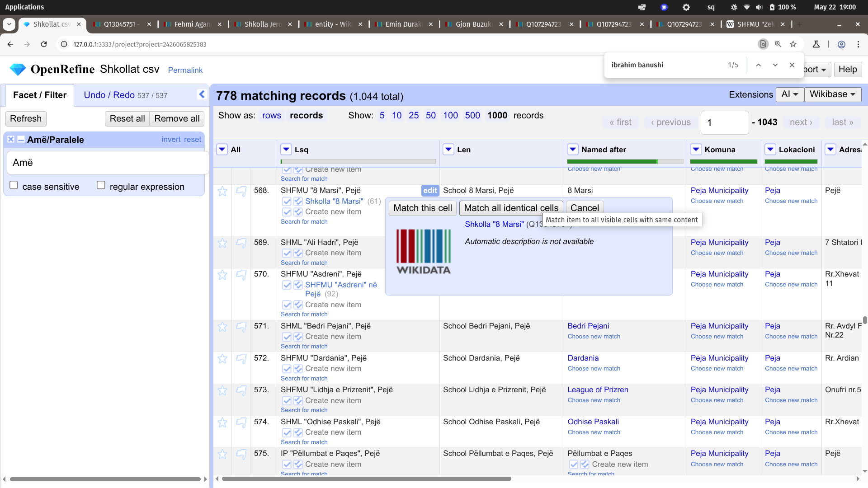This screenshot has height=488, width=868.
Task: Collapse the left facet panel arrow
Action: pyautogui.click(x=202, y=94)
